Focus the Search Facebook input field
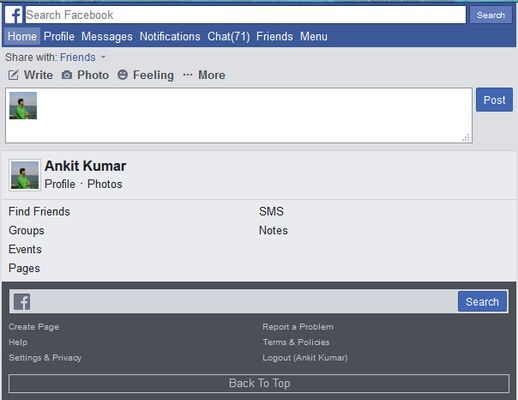Viewport: 518px width, 400px height. 246,15
